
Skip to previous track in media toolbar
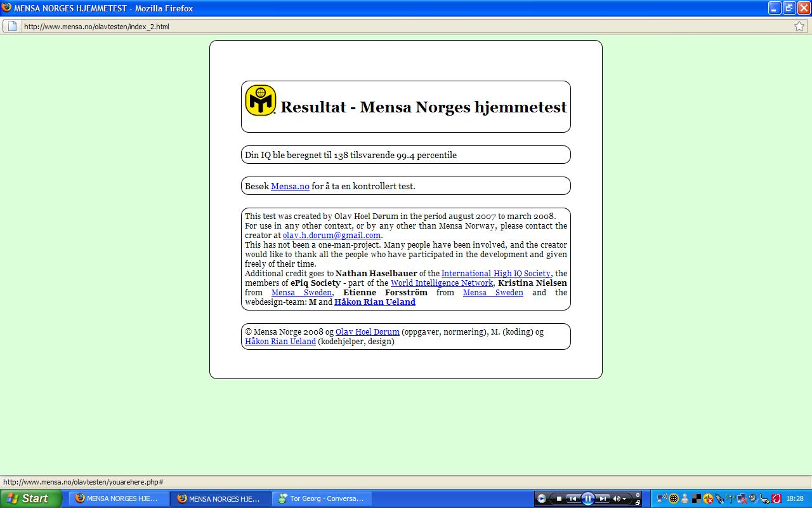[572, 498]
